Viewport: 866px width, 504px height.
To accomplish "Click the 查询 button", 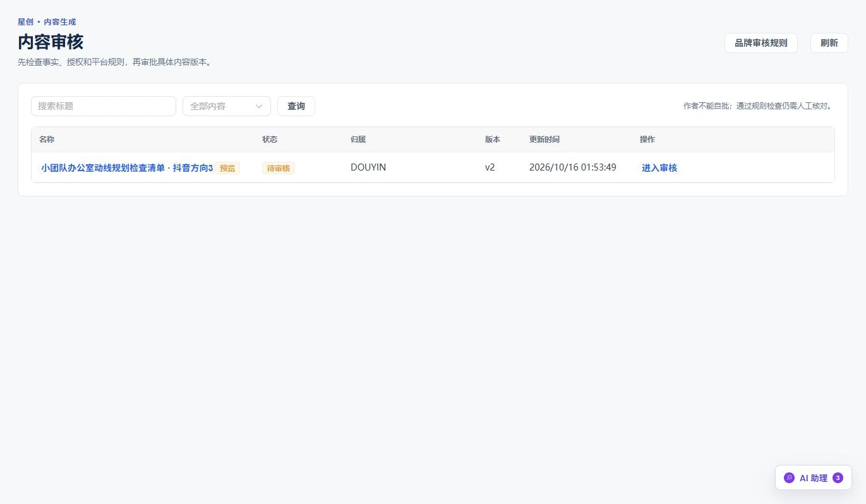I will 296,106.
